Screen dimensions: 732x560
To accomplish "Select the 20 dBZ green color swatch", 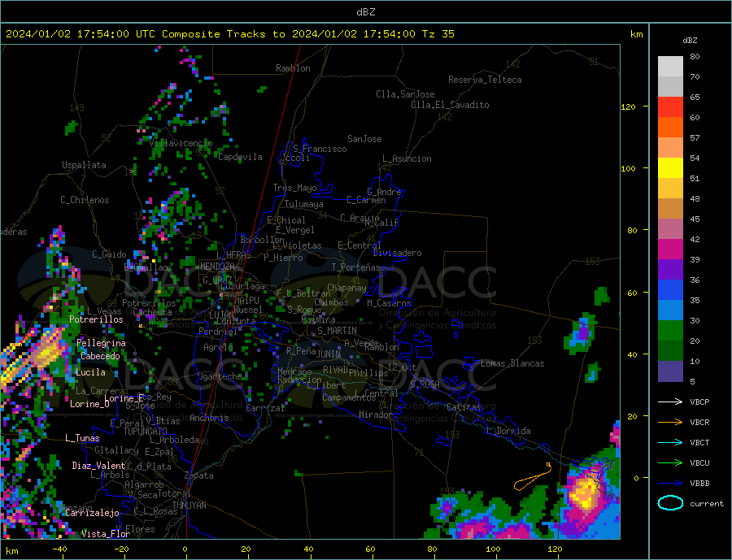I will 670,331.
